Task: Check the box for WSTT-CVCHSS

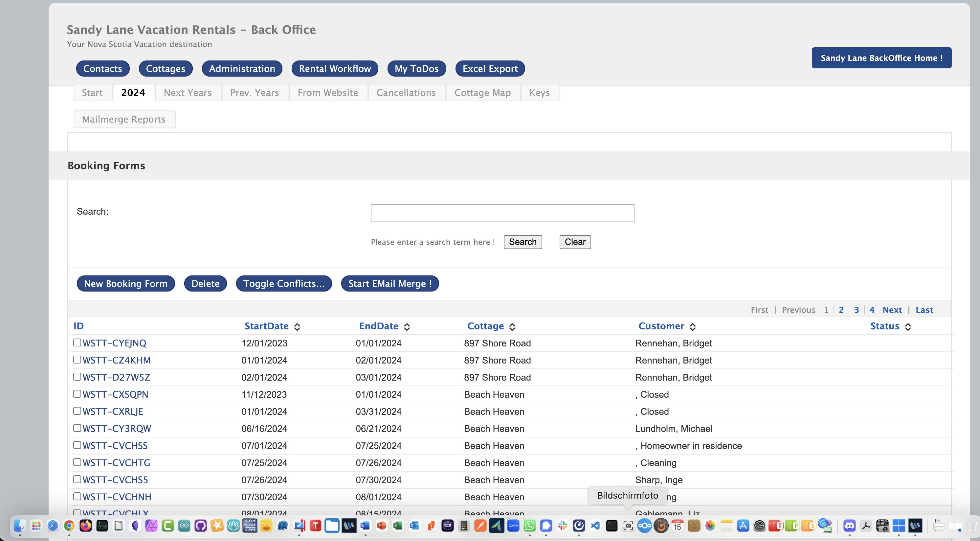Action: point(77,445)
